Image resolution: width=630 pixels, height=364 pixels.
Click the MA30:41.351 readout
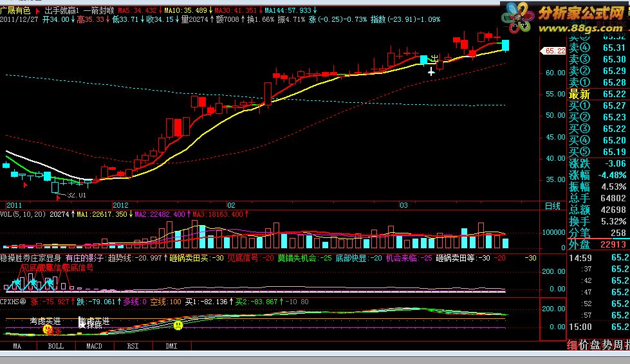point(238,10)
